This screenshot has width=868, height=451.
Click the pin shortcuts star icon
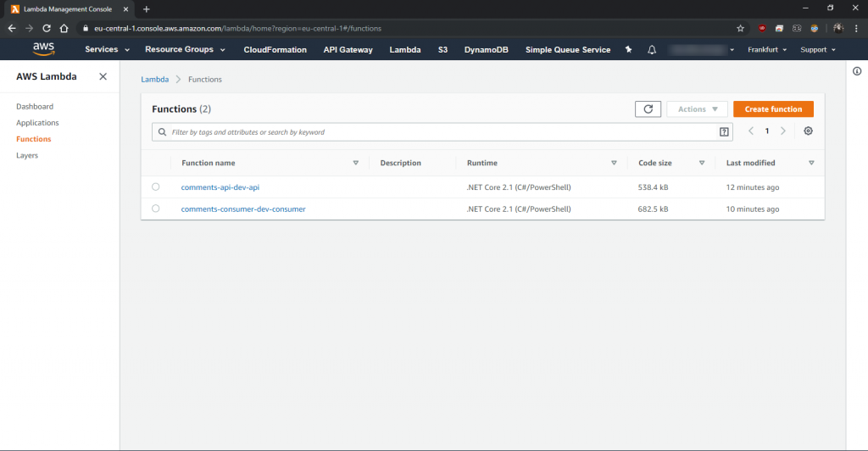point(628,49)
